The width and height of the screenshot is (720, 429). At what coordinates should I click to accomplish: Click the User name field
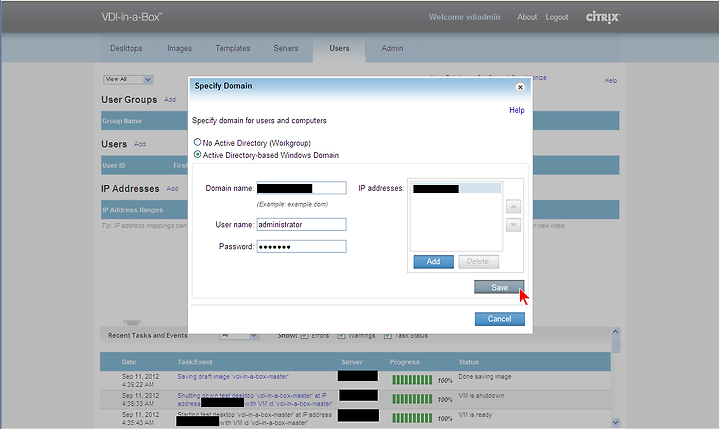pyautogui.click(x=301, y=224)
